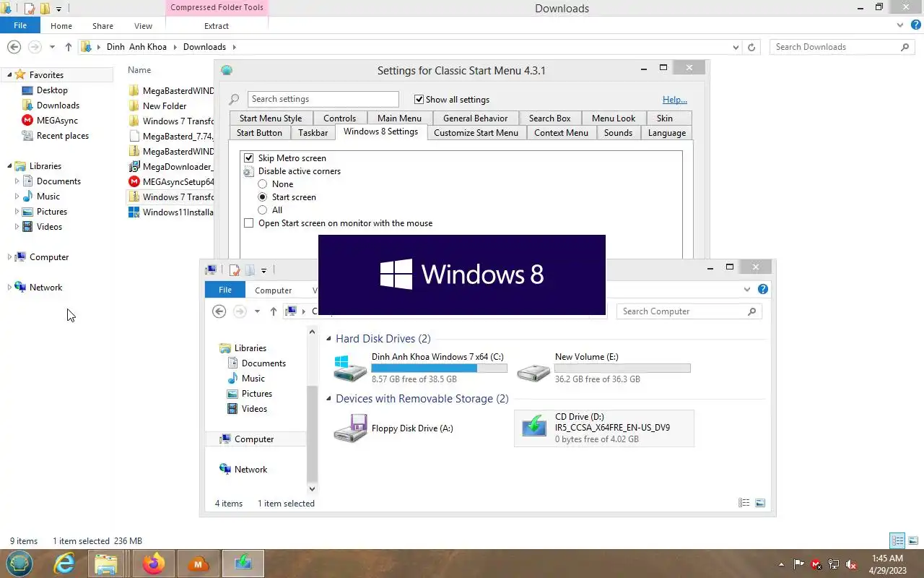The height and width of the screenshot is (578, 924).
Task: Open Desktop in Favorites
Action: click(45, 90)
